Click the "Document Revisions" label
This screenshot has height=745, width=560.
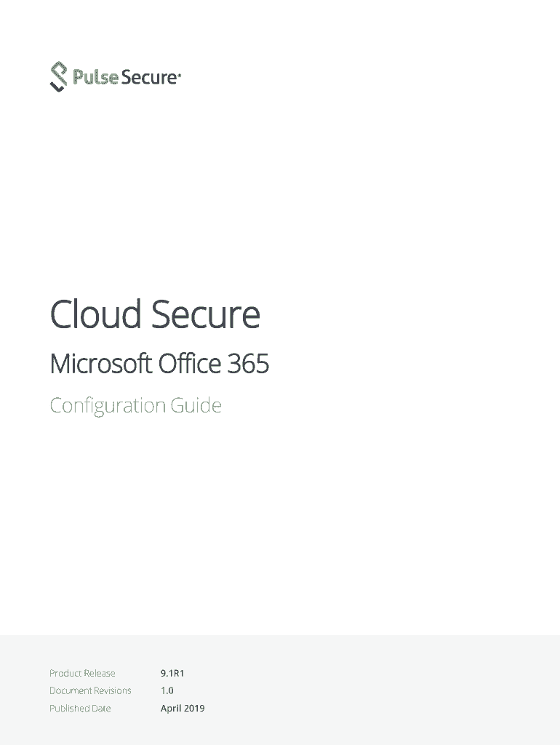(x=90, y=690)
